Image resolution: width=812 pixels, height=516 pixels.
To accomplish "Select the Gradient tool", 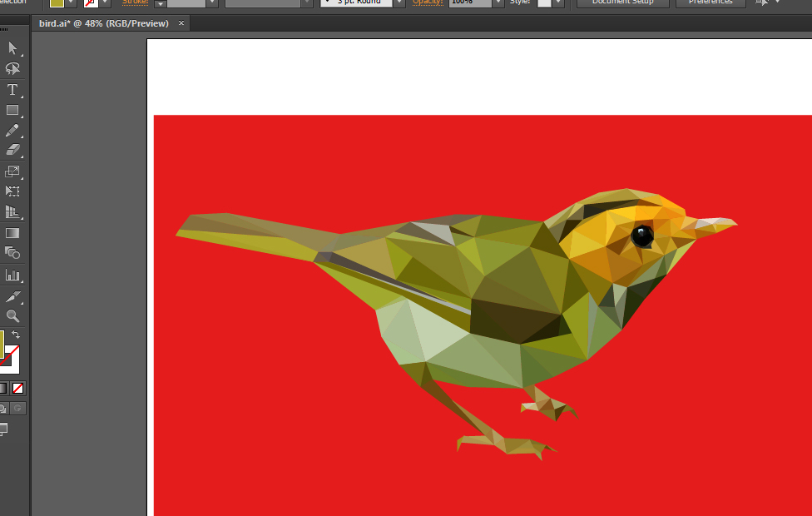I will [12, 233].
